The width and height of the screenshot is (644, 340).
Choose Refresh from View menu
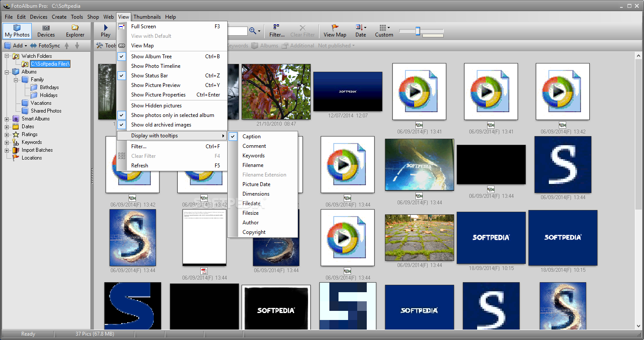point(172,166)
